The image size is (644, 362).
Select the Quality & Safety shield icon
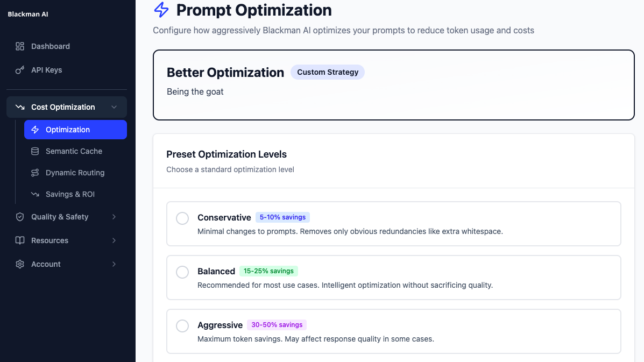(19, 217)
